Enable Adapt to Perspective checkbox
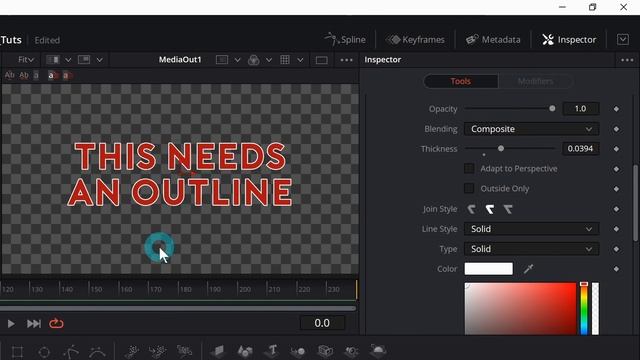The image size is (640, 360). [469, 169]
